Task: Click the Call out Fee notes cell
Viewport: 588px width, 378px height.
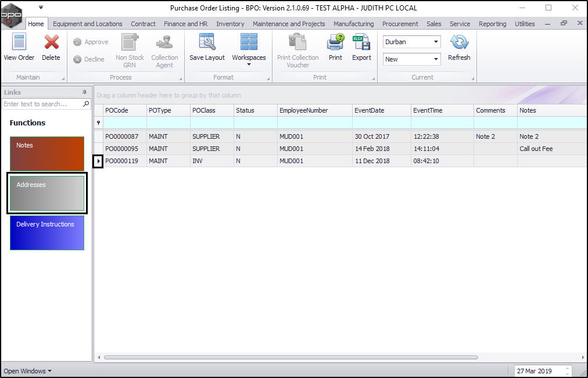Action: click(x=552, y=149)
